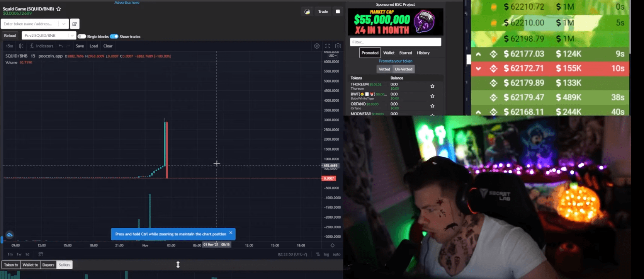Image resolution: width=644 pixels, height=279 pixels.
Task: Click the 0.0007 current price label
Action: [x=329, y=179]
